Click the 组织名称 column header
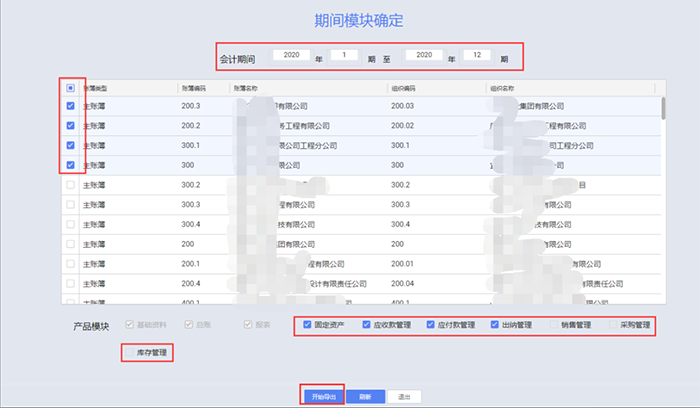Viewport: 700px width, 408px height. coord(502,88)
